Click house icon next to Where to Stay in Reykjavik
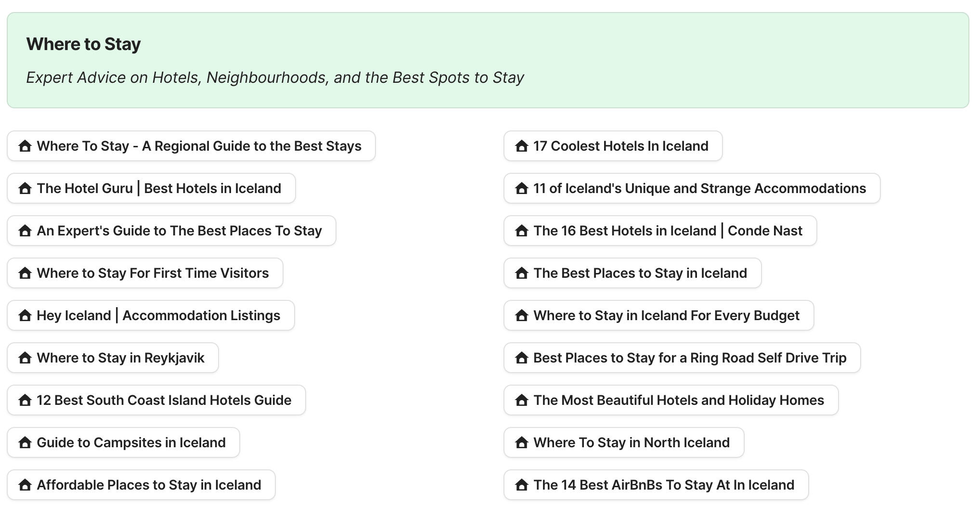This screenshot has width=980, height=518. click(x=25, y=358)
